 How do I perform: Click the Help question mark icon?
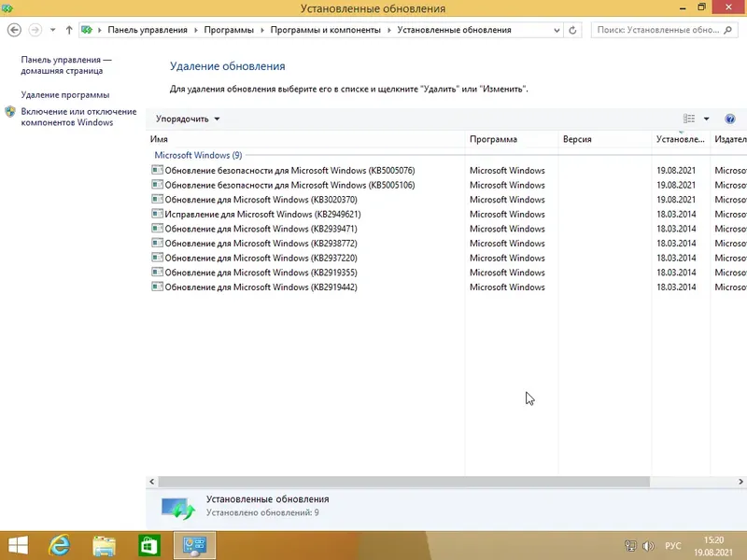tap(730, 119)
